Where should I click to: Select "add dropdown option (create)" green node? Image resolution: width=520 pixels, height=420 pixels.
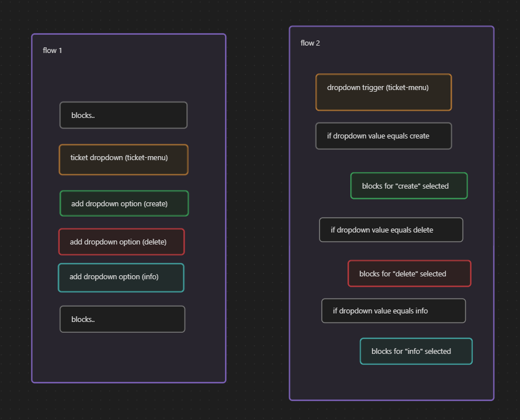[x=124, y=203]
